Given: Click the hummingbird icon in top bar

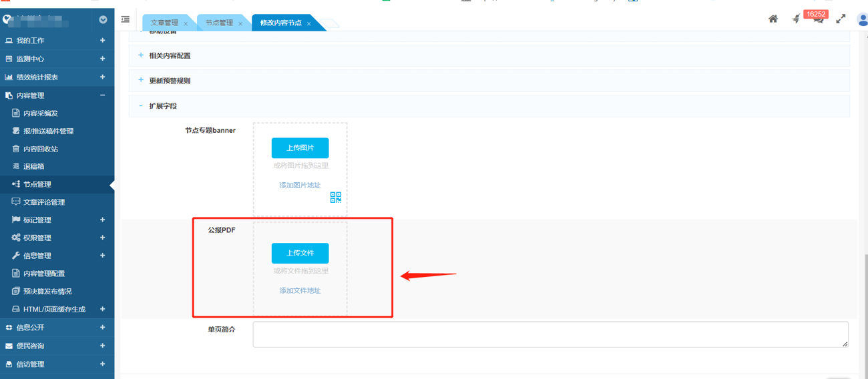Looking at the screenshot, I should coord(796,19).
